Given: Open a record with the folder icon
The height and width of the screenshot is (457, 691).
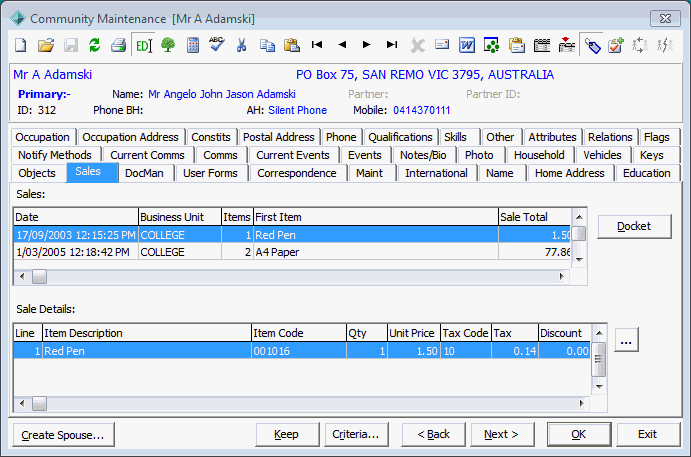Looking at the screenshot, I should (x=45, y=45).
